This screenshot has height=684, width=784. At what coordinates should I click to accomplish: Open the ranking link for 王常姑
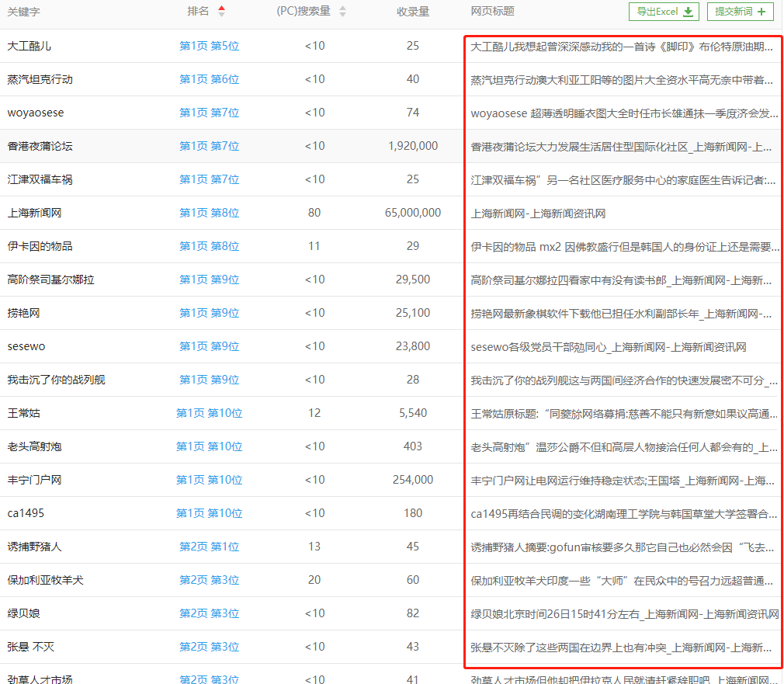(x=208, y=413)
